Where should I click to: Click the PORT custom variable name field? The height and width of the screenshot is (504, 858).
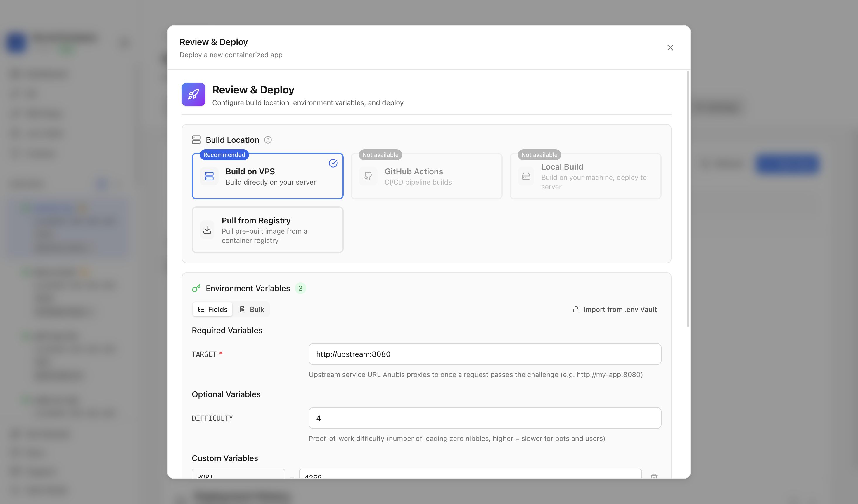point(238,474)
